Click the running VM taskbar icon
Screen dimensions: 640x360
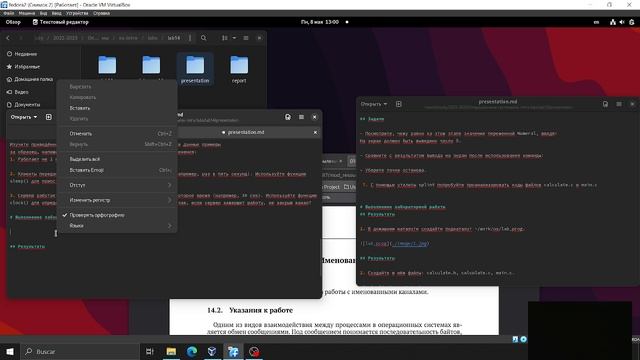[x=233, y=351]
